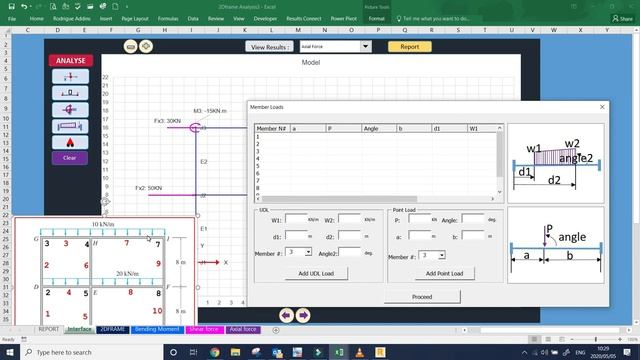Click the Excel icon in taskbar
640x360 pixels.
tap(339, 352)
